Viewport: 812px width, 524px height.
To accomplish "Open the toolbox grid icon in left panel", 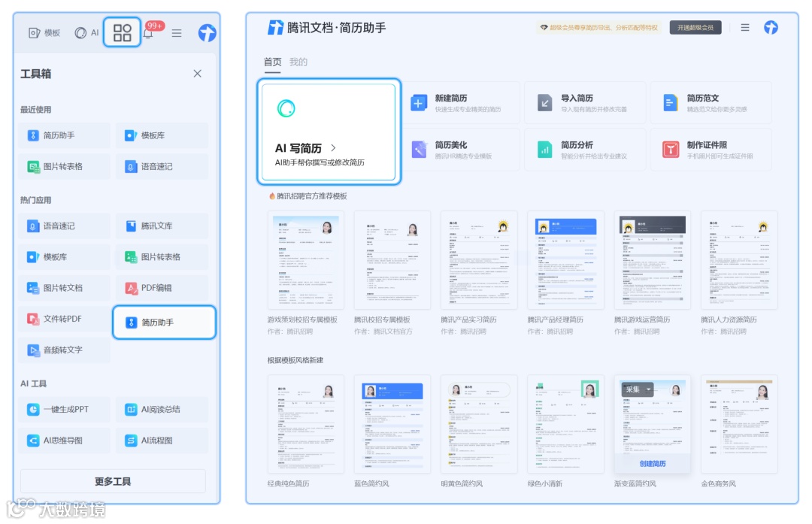I will tap(123, 32).
